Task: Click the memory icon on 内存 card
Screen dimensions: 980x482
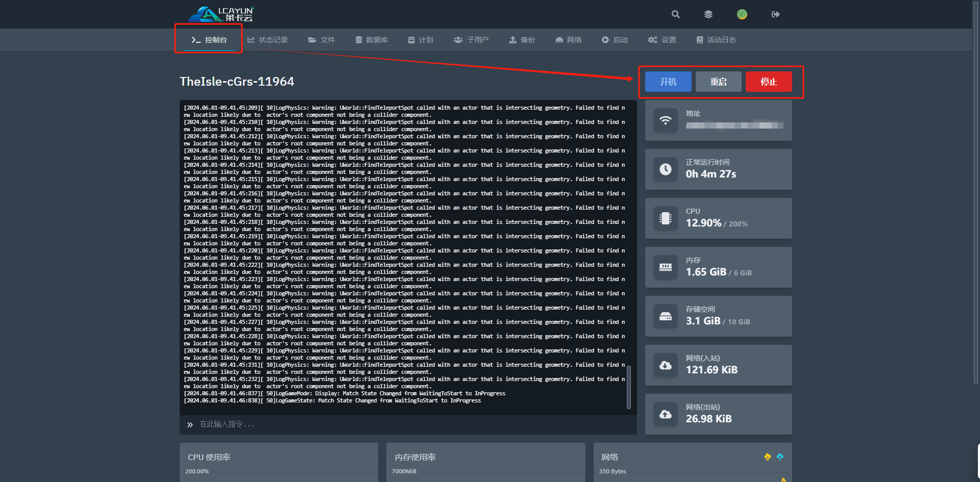Action: tap(666, 267)
